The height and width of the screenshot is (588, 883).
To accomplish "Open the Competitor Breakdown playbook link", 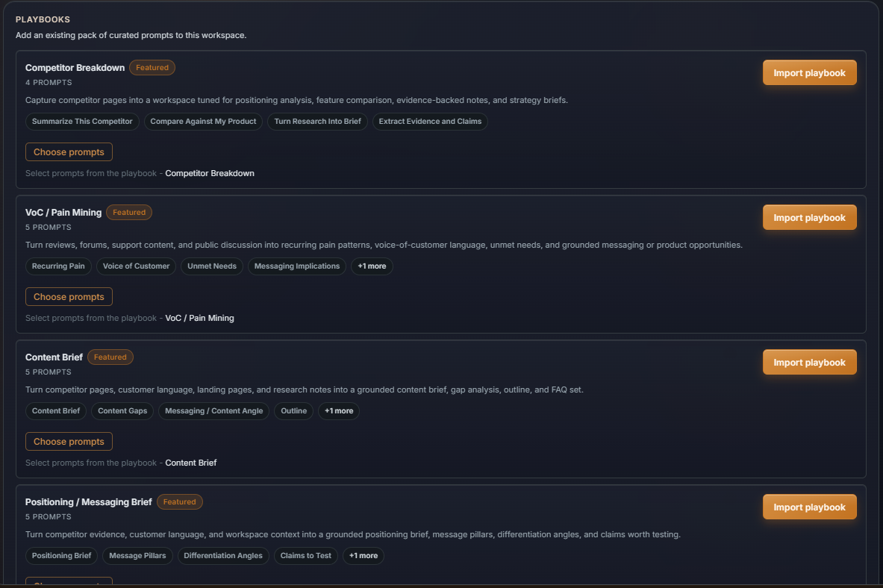I will (209, 172).
